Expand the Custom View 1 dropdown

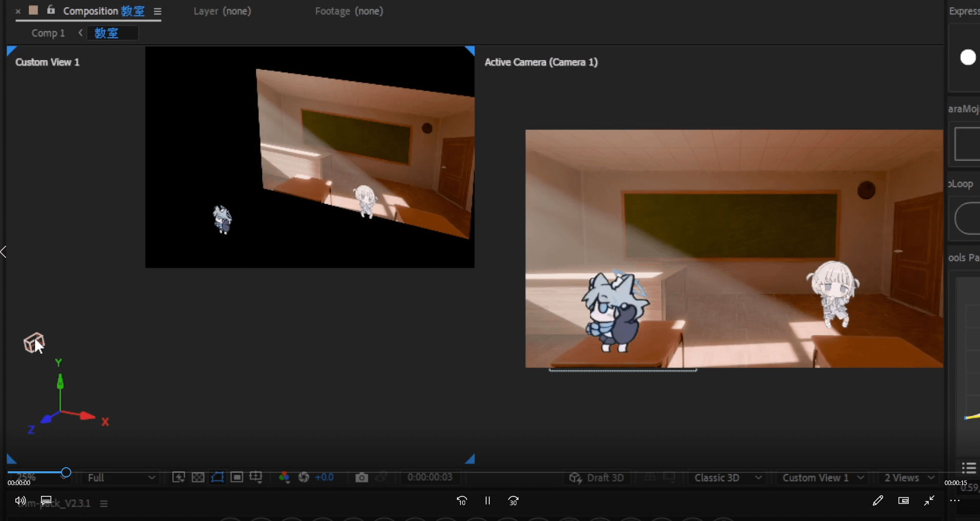point(823,477)
